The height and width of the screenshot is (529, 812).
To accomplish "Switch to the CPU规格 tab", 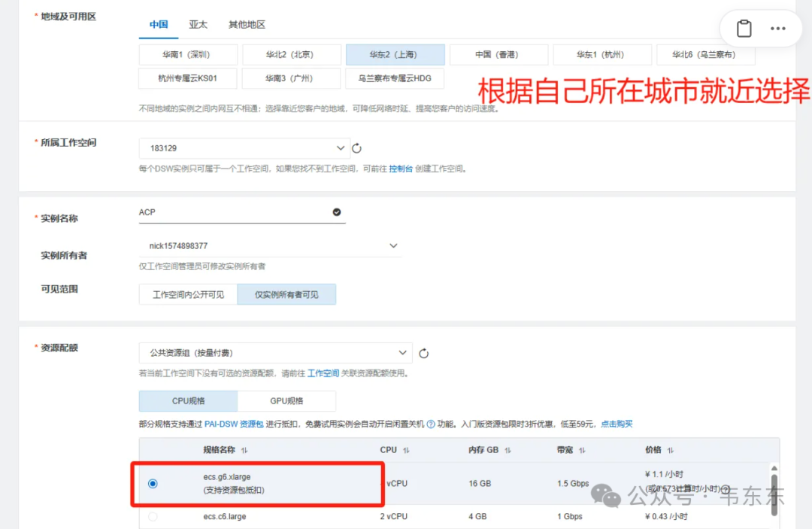I will (188, 401).
